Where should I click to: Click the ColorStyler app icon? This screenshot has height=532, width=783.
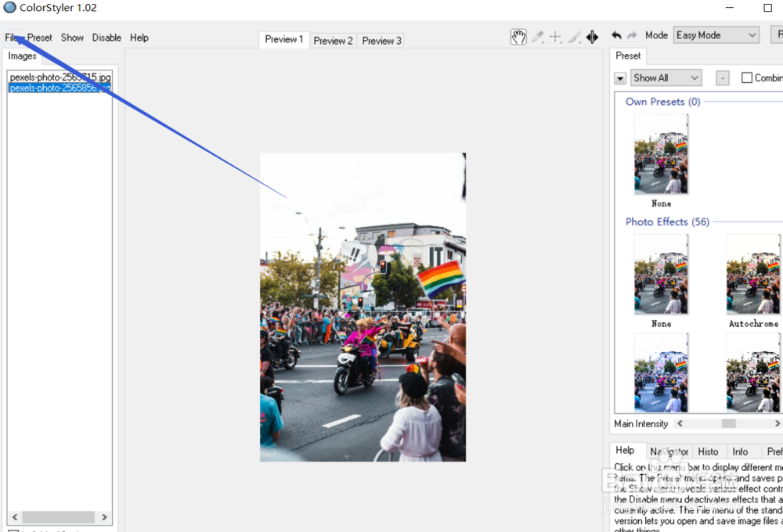9,8
